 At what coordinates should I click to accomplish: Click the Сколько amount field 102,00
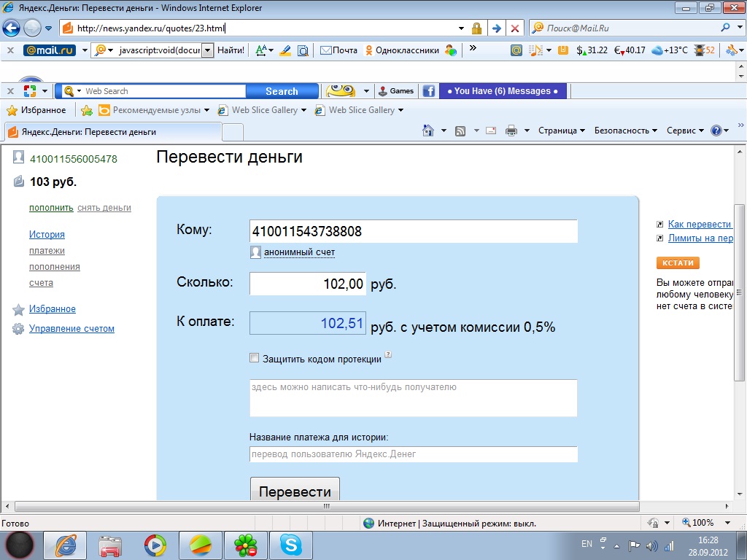(x=308, y=284)
